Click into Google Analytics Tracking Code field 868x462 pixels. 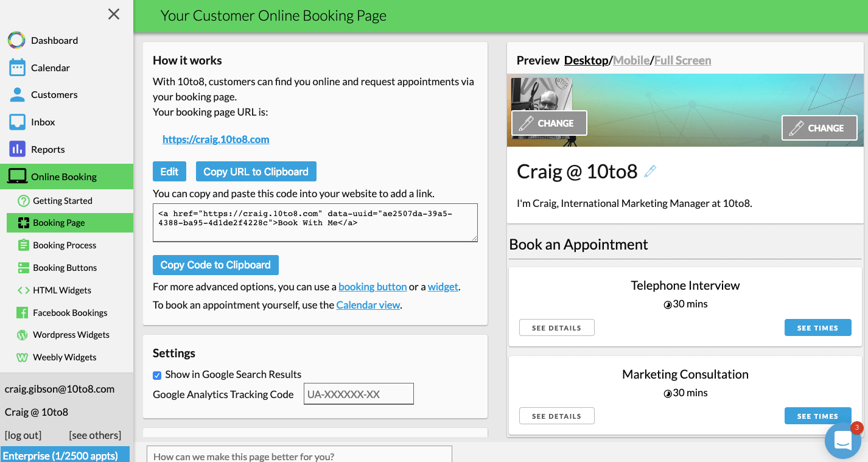click(359, 394)
